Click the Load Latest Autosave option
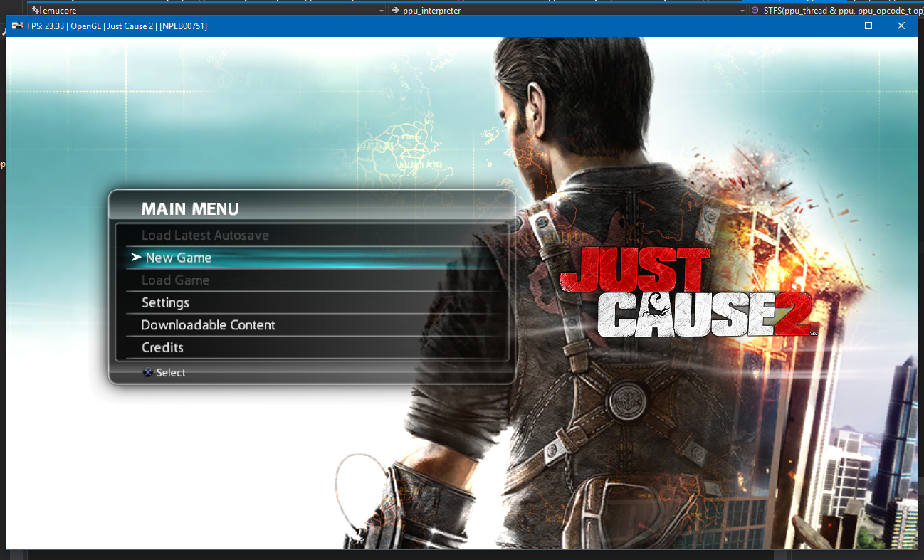 tap(206, 235)
